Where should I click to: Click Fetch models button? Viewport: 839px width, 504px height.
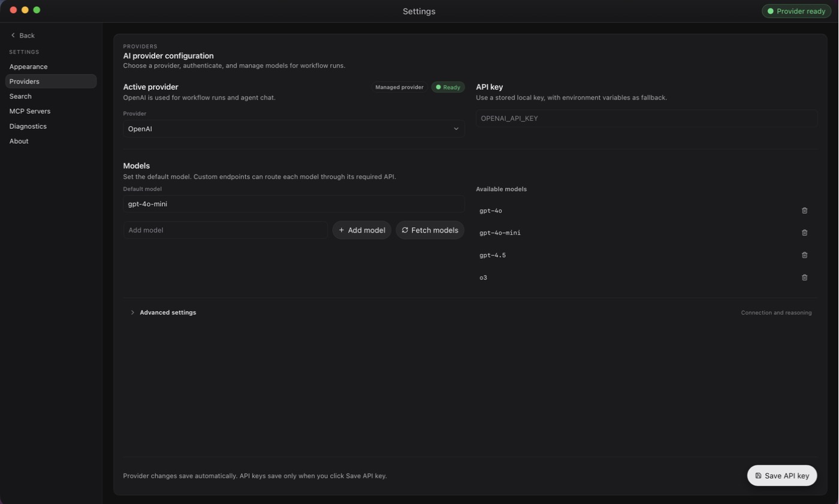(x=430, y=230)
